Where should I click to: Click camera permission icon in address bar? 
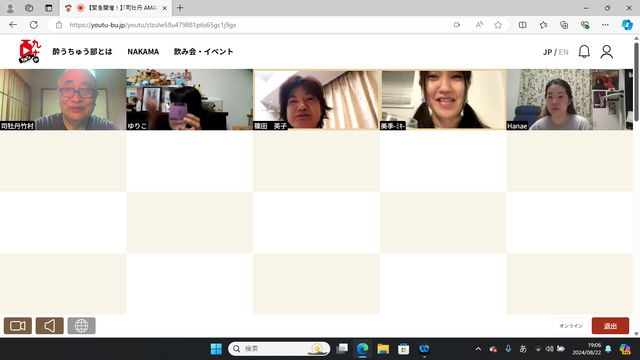(457, 25)
